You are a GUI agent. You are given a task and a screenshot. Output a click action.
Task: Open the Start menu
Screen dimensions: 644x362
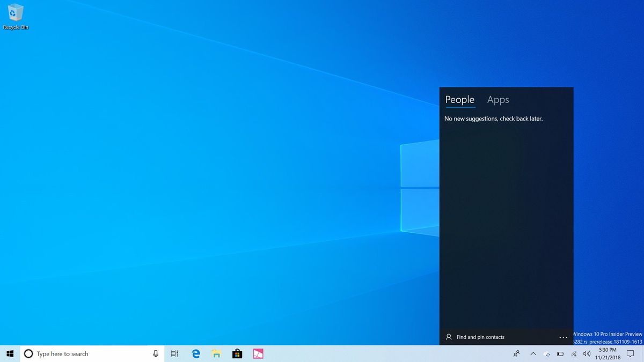click(x=10, y=353)
